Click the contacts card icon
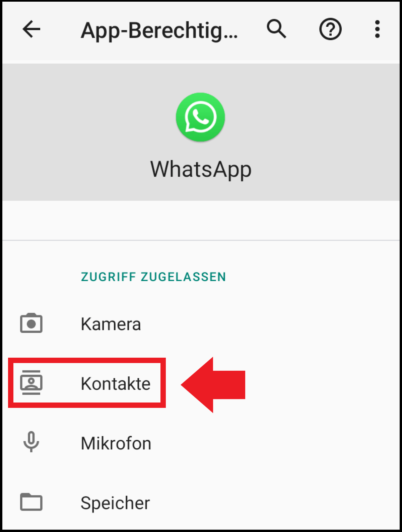 point(31,382)
